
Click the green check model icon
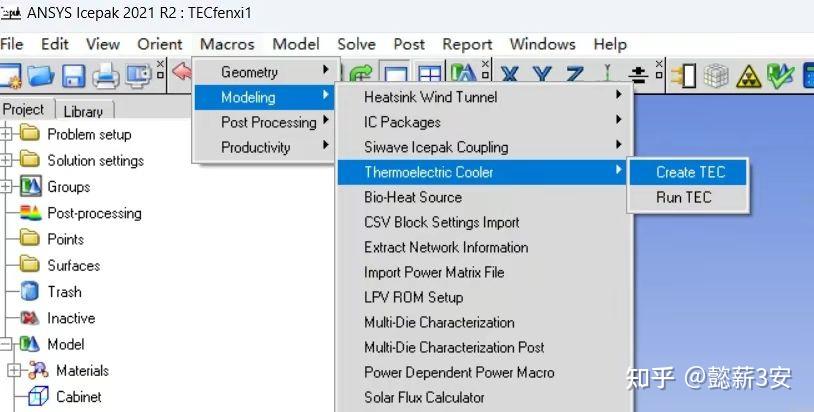pos(780,76)
